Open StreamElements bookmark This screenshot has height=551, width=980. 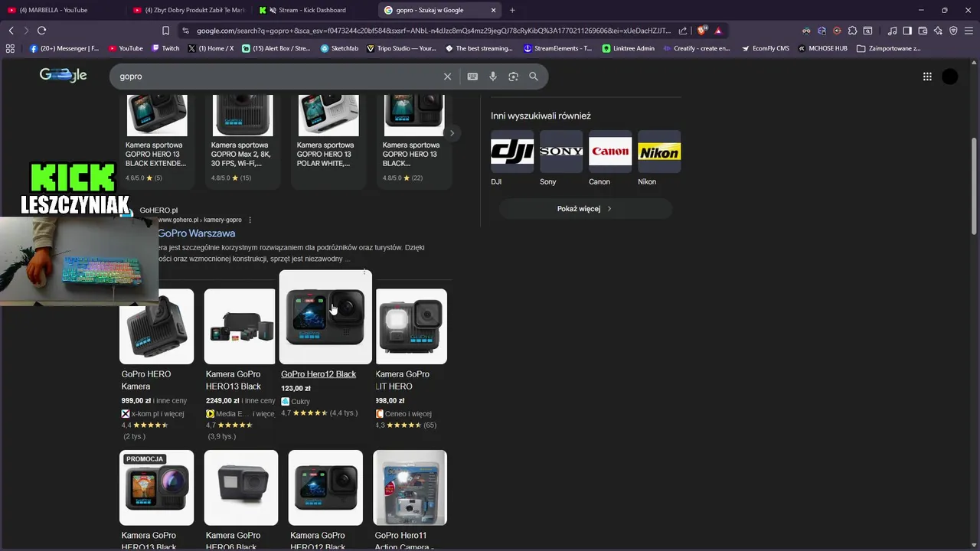557,48
